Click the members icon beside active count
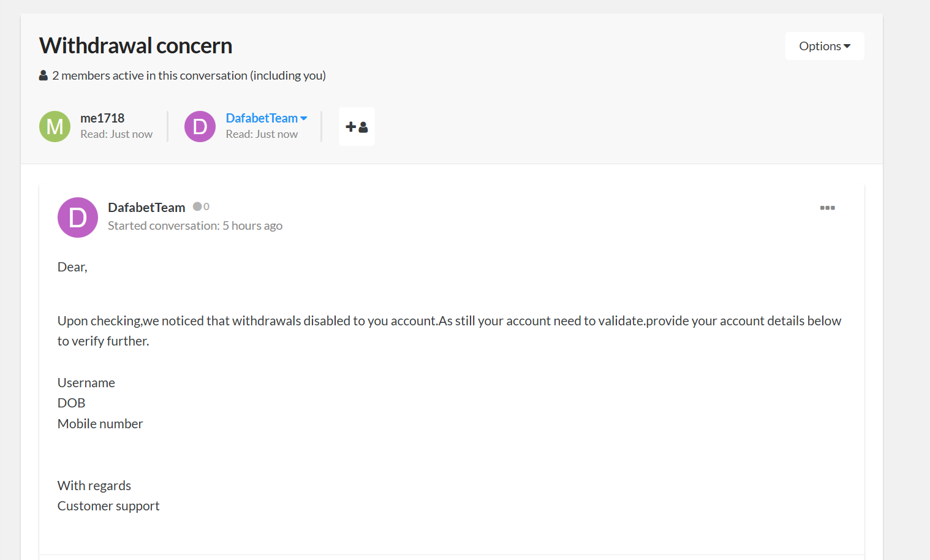930x560 pixels. click(x=43, y=75)
